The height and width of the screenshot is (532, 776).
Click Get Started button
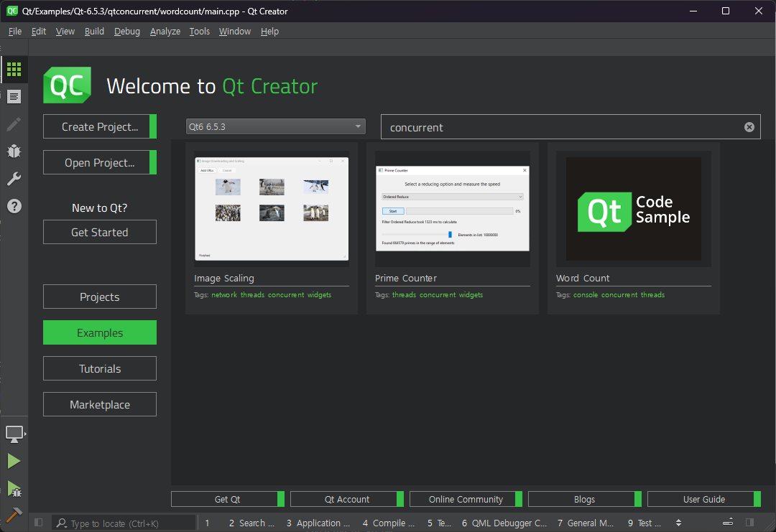click(100, 232)
